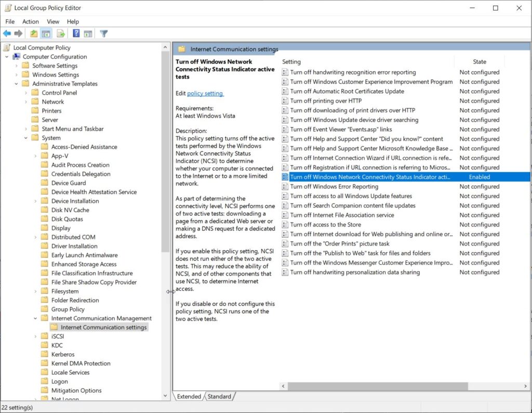Click the Forward arrow toolbar icon
Image resolution: width=532 pixels, height=413 pixels.
coord(19,34)
